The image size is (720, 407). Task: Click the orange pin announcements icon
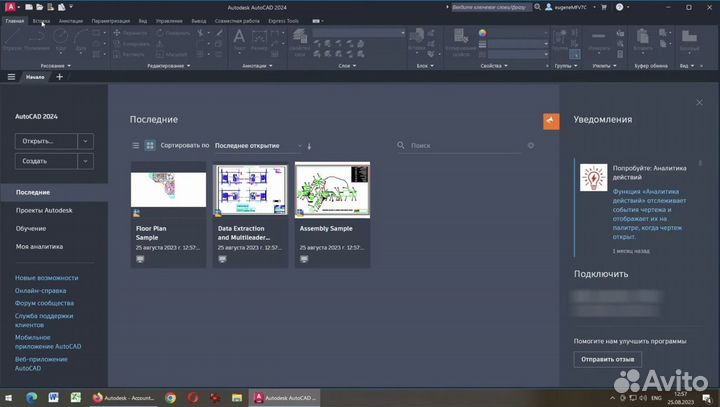coord(551,120)
